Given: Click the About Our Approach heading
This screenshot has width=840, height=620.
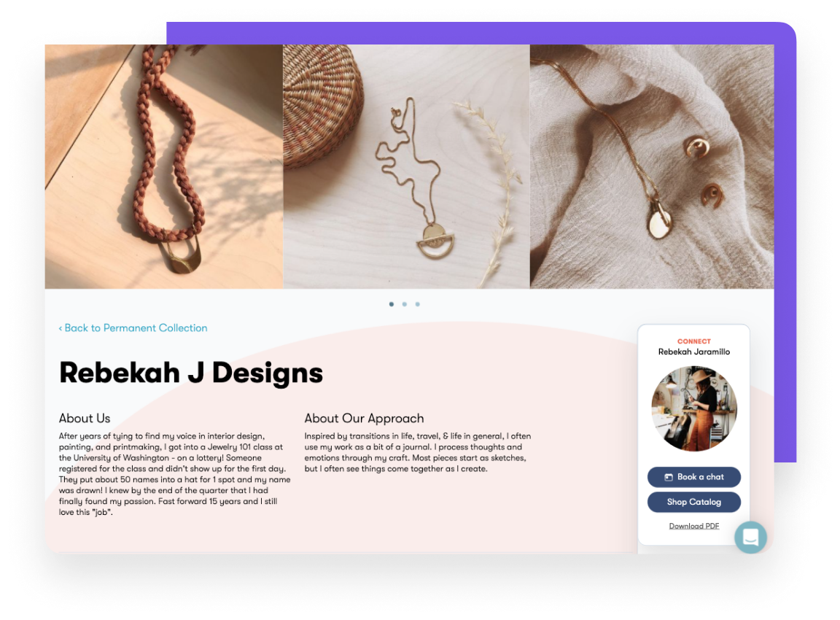Looking at the screenshot, I should 364,418.
